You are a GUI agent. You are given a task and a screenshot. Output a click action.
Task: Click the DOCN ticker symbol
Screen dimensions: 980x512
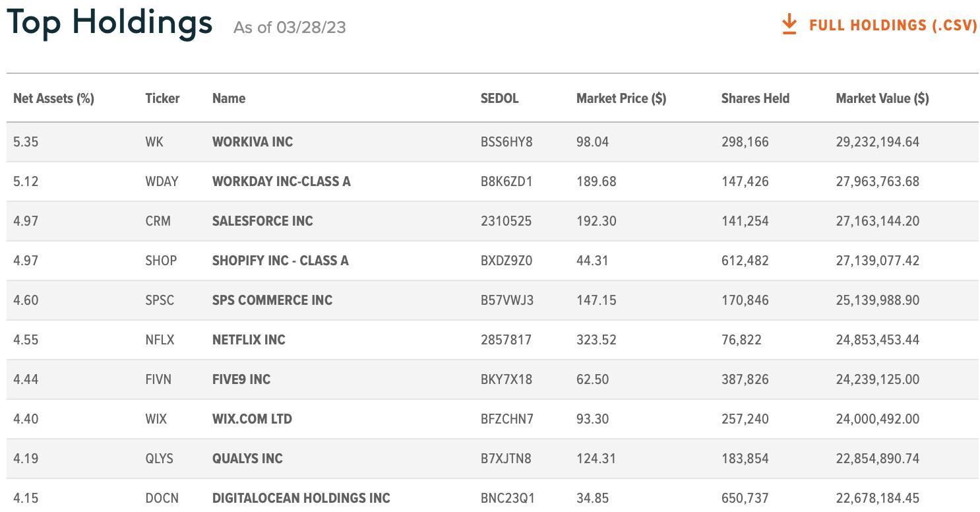162,498
